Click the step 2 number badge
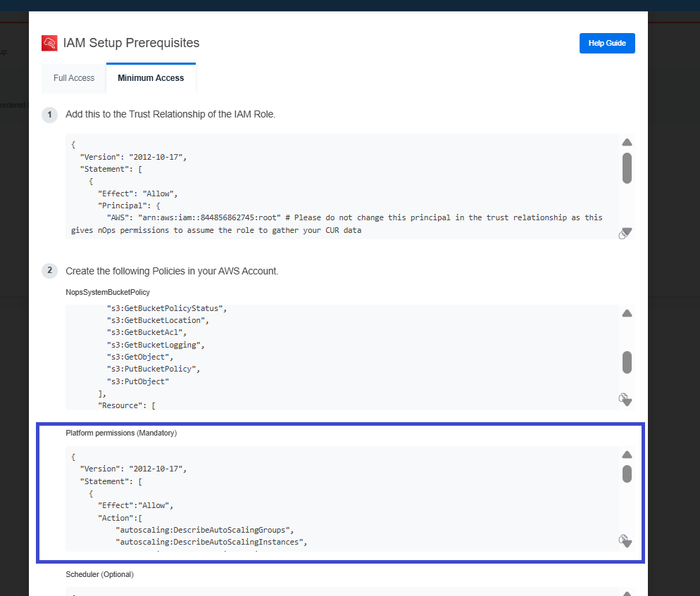The height and width of the screenshot is (596, 700). pos(49,270)
